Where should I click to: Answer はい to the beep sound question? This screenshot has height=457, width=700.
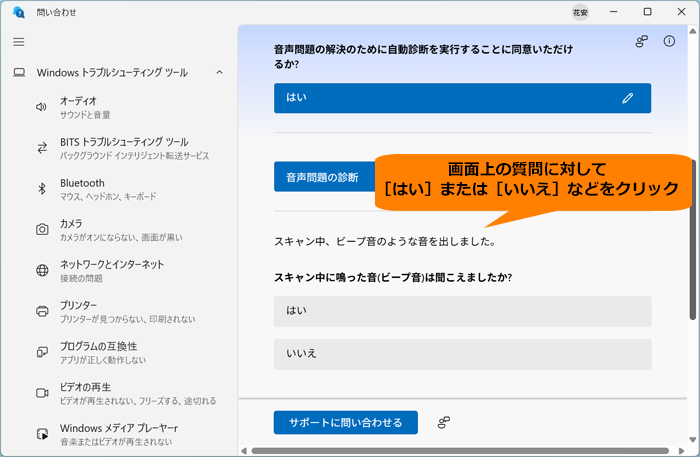tap(462, 312)
